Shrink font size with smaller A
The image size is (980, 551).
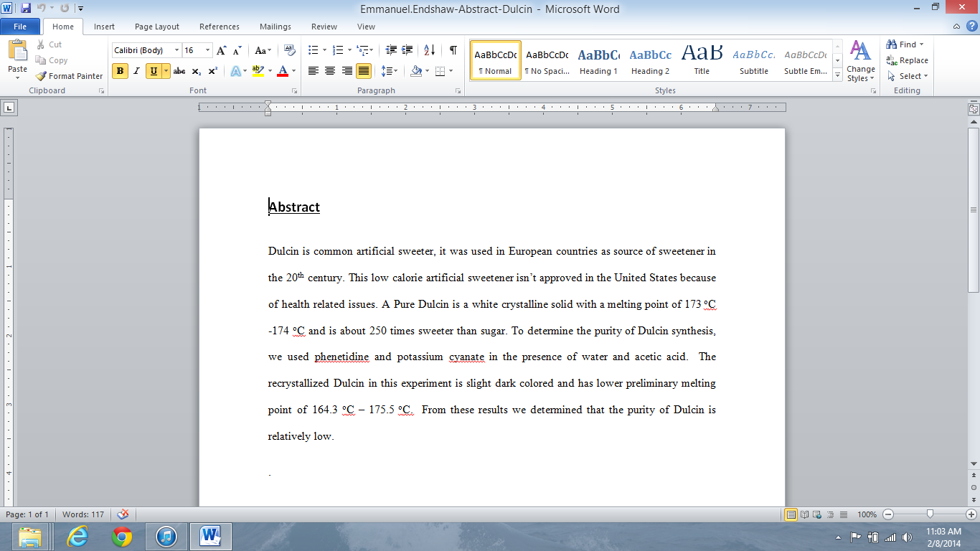tap(237, 50)
